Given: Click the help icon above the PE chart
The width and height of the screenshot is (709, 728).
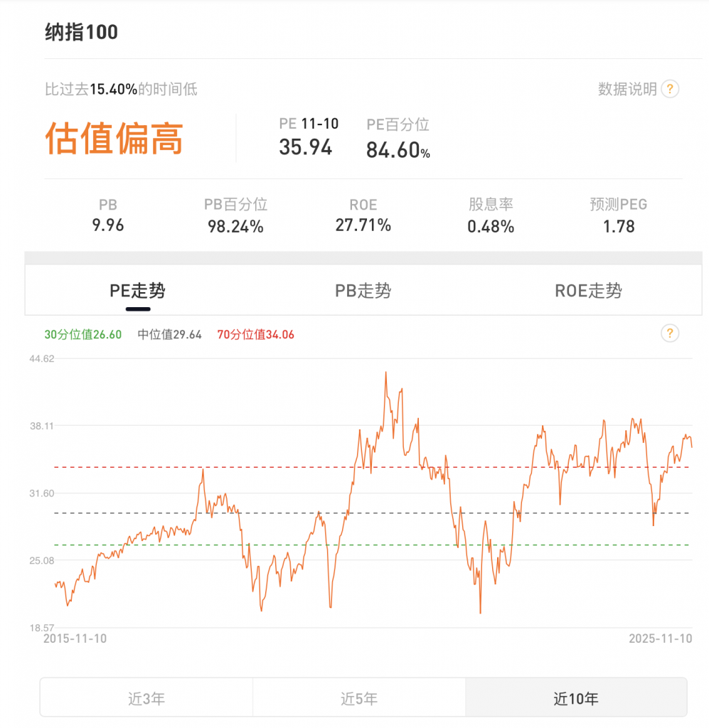Looking at the screenshot, I should (670, 333).
